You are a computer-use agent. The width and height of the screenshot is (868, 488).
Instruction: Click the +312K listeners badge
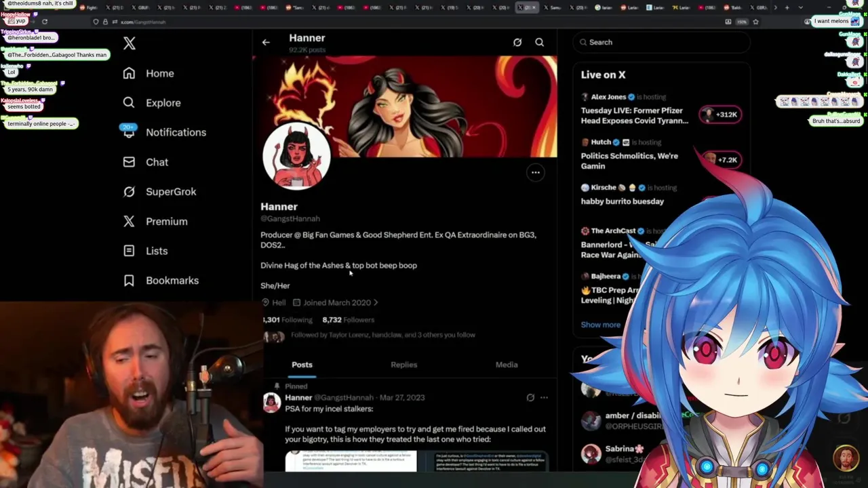[x=720, y=115]
